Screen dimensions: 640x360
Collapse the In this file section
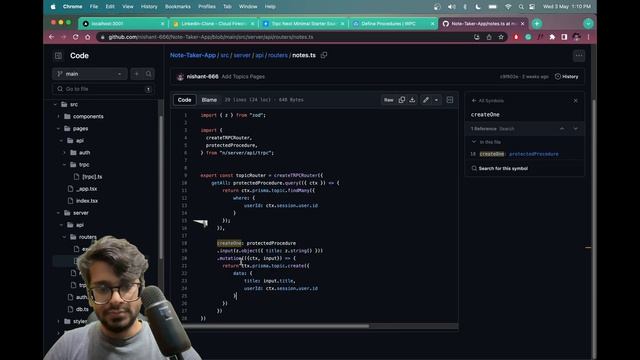tap(474, 142)
